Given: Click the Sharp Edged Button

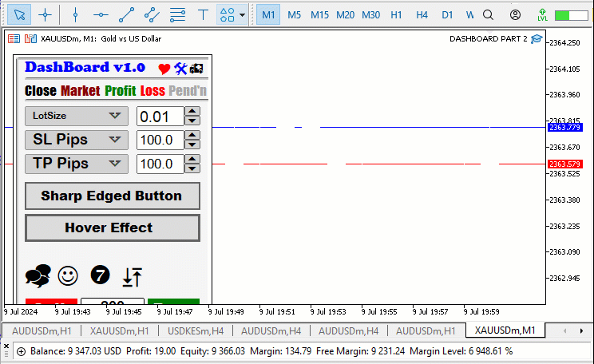Looking at the screenshot, I should tap(113, 196).
